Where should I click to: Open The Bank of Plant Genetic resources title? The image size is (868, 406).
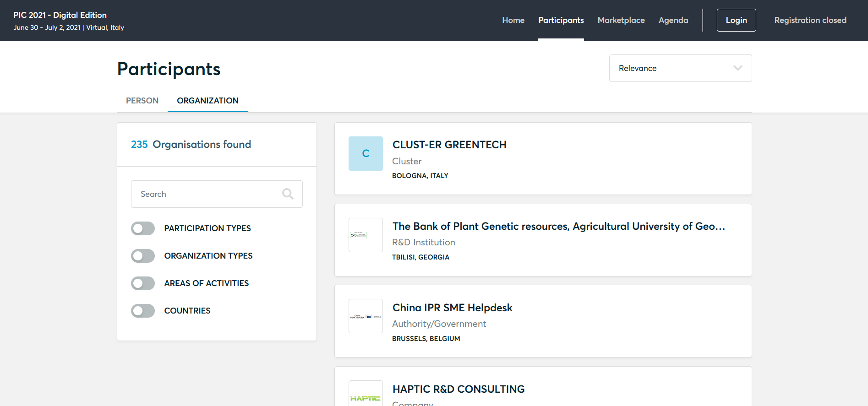pos(558,226)
